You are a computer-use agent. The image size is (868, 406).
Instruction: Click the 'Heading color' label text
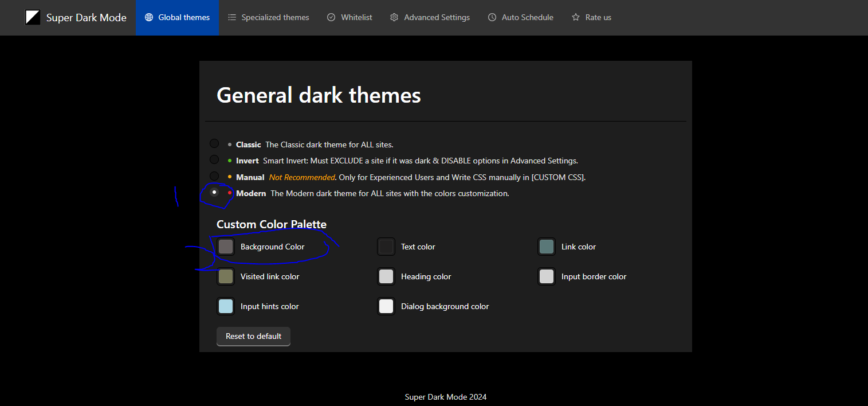(426, 276)
